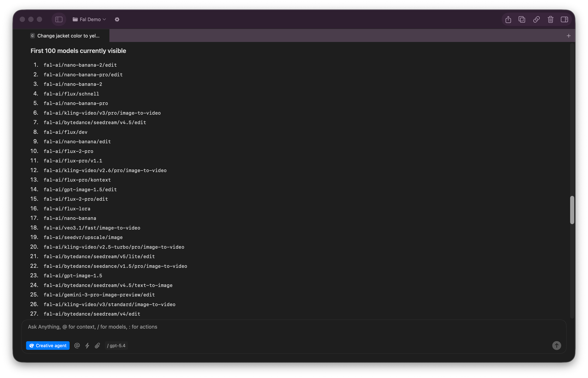Click 'fal-ai/flux-pro/v1.1' list entry
Viewport: 588px width, 378px height.
73,161
